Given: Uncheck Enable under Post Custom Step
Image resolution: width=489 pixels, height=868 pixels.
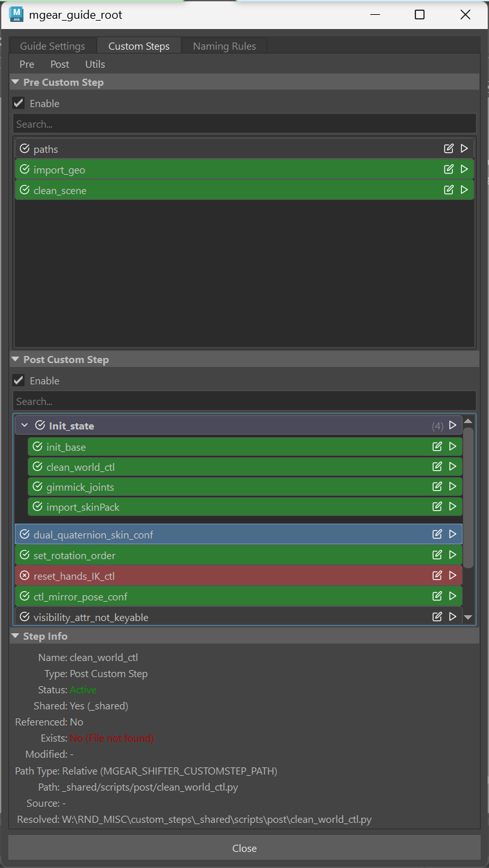Looking at the screenshot, I should click(x=19, y=380).
